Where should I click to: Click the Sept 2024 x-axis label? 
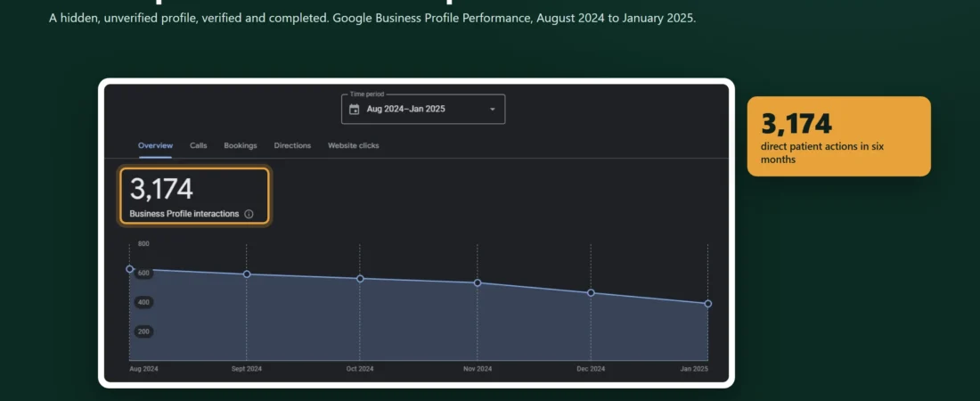247,369
